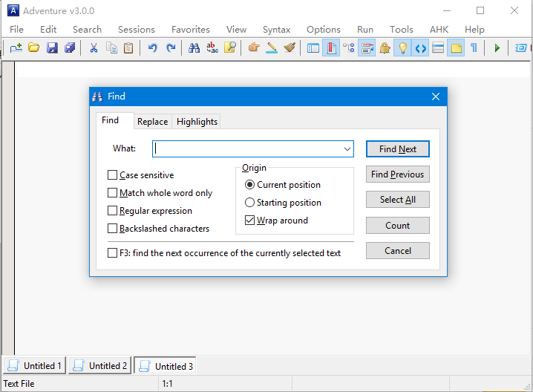This screenshot has width=533, height=392.
Task: Toggle the red bookmark margin icon
Action: (x=331, y=48)
